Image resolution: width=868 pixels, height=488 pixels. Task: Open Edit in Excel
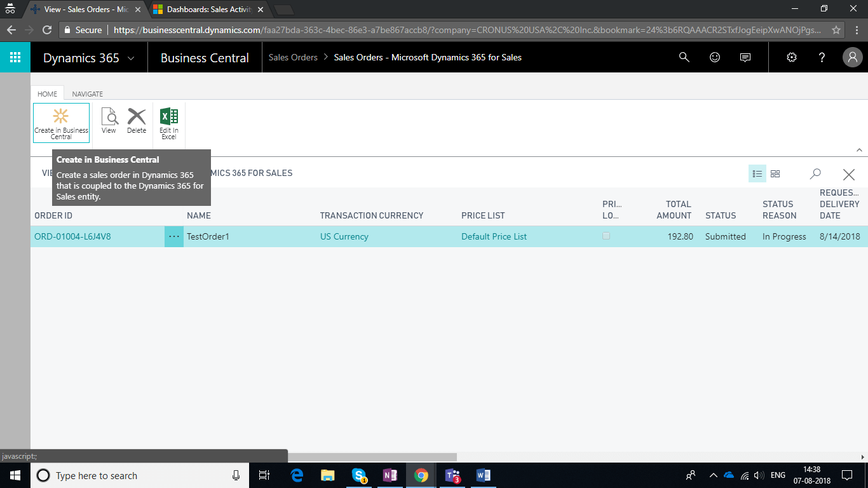[169, 122]
